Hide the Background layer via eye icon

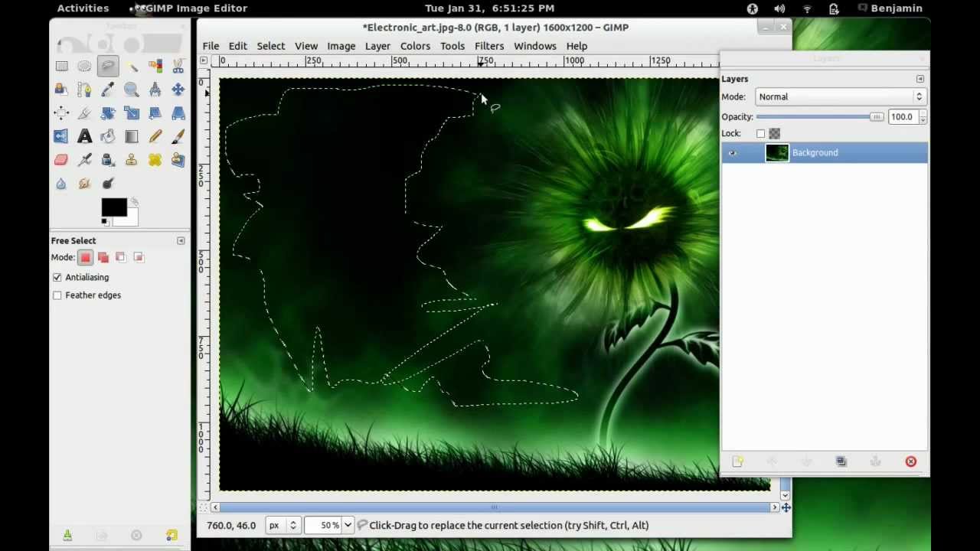tap(733, 153)
